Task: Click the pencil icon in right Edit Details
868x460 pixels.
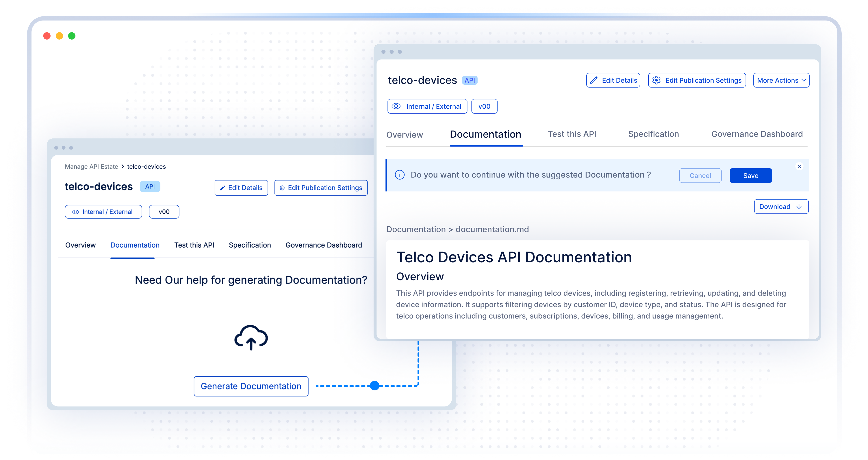Action: tap(594, 80)
